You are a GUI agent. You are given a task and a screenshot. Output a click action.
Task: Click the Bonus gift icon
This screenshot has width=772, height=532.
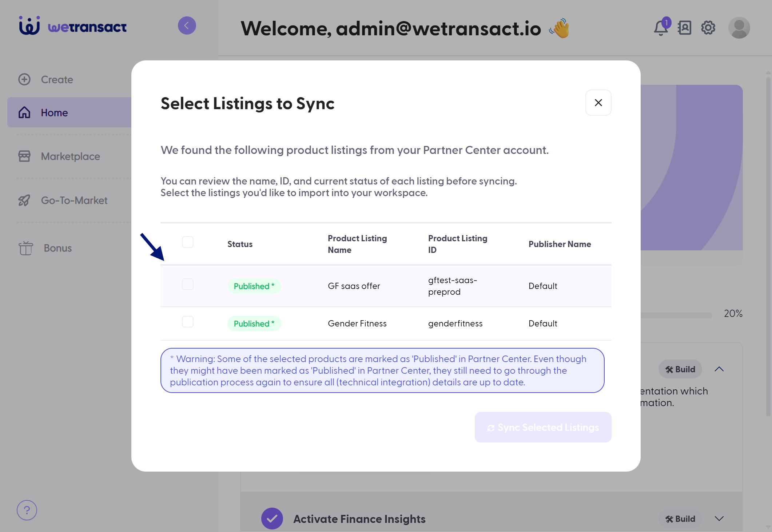[x=25, y=248]
